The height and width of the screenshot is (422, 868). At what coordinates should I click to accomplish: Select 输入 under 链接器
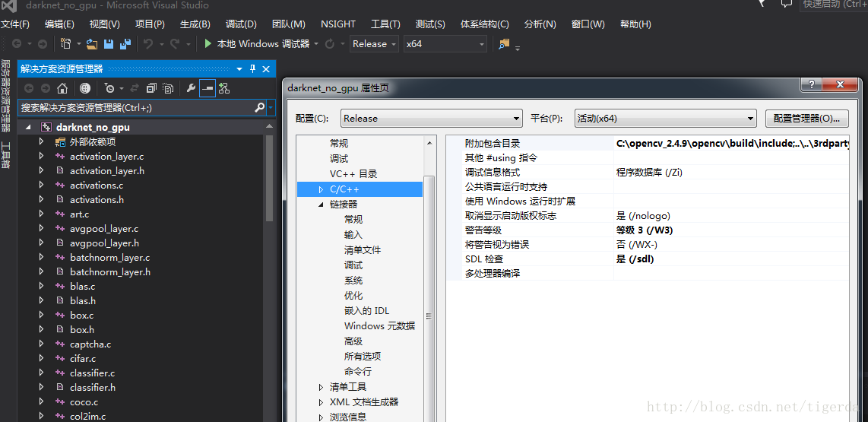[353, 235]
